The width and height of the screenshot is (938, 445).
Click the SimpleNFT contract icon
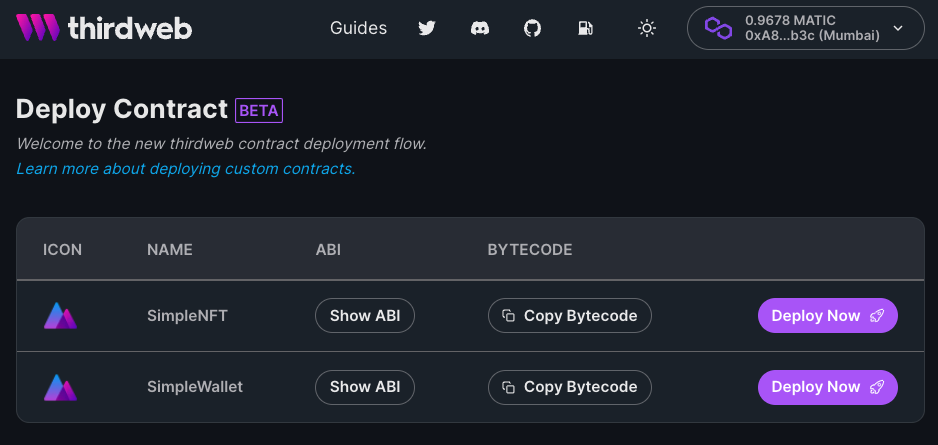tap(61, 316)
